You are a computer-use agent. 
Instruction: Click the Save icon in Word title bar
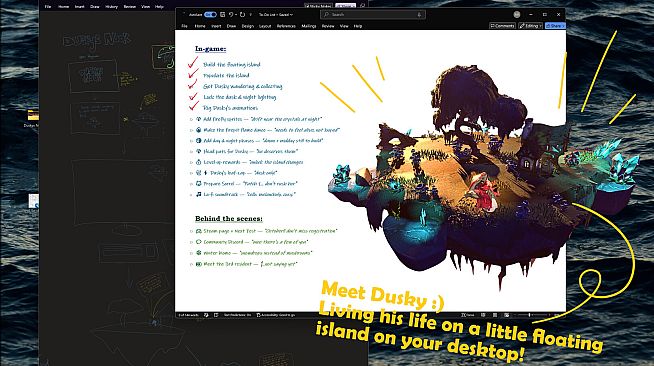[223, 15]
